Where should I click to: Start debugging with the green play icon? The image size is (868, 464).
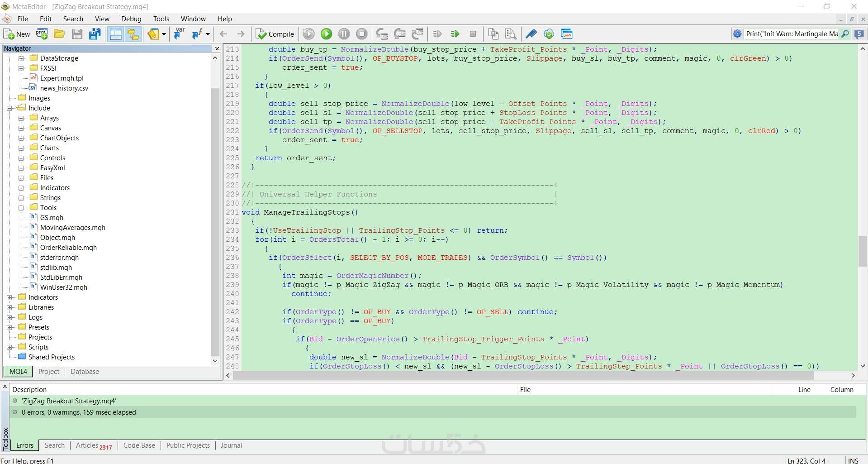click(326, 34)
